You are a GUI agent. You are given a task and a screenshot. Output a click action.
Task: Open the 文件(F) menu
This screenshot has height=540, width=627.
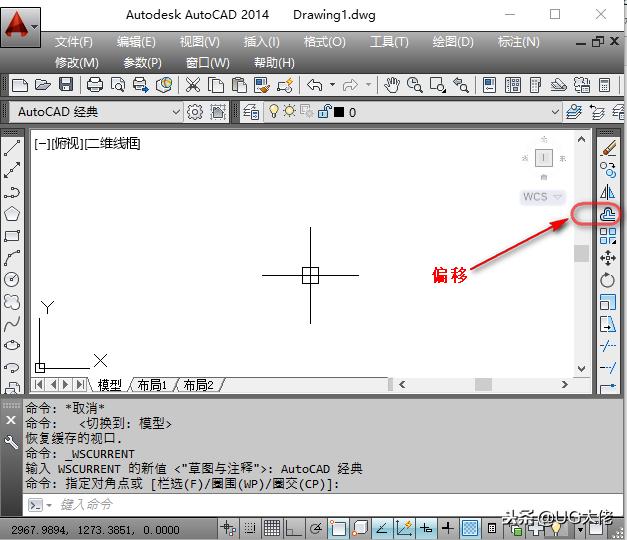[73, 42]
